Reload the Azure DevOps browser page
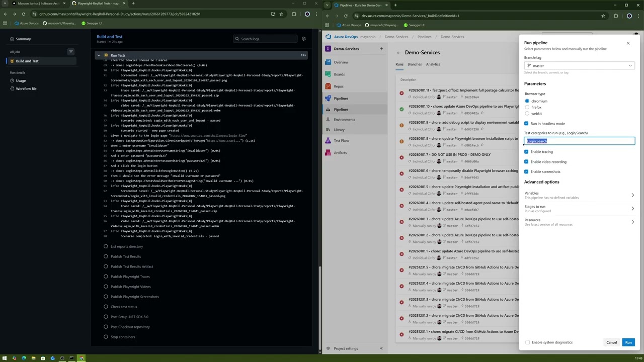The height and width of the screenshot is (362, 644). point(346,16)
